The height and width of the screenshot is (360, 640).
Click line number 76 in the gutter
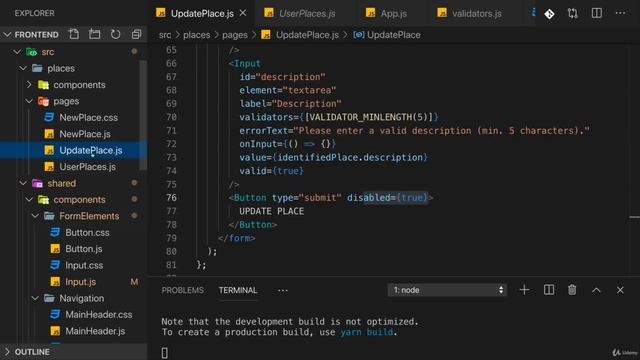point(171,198)
